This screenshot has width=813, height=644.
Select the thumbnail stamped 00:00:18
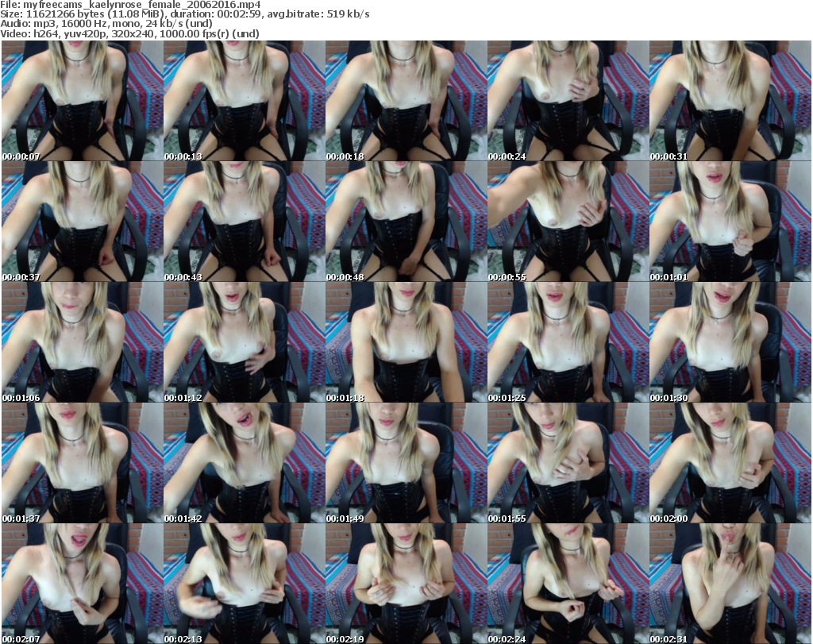coord(406,101)
